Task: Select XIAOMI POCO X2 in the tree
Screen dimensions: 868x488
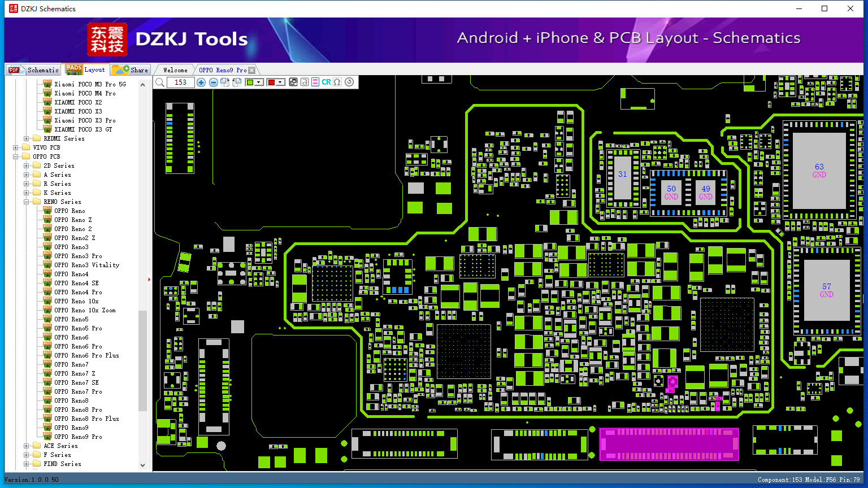Action: click(x=78, y=102)
